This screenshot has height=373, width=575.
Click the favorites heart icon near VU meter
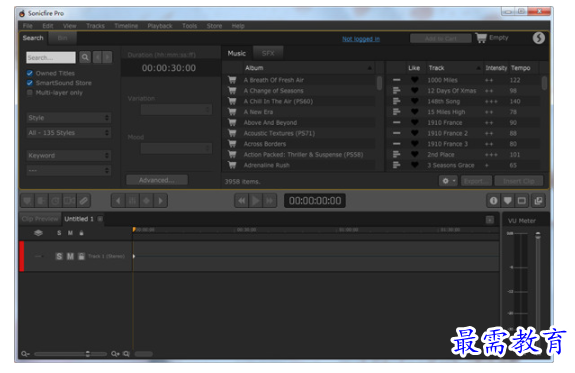coord(508,201)
